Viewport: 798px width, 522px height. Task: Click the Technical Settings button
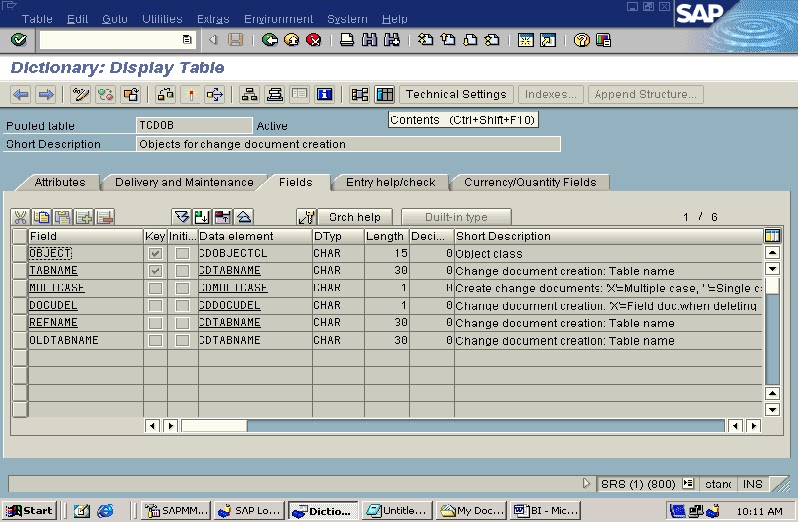click(x=456, y=94)
